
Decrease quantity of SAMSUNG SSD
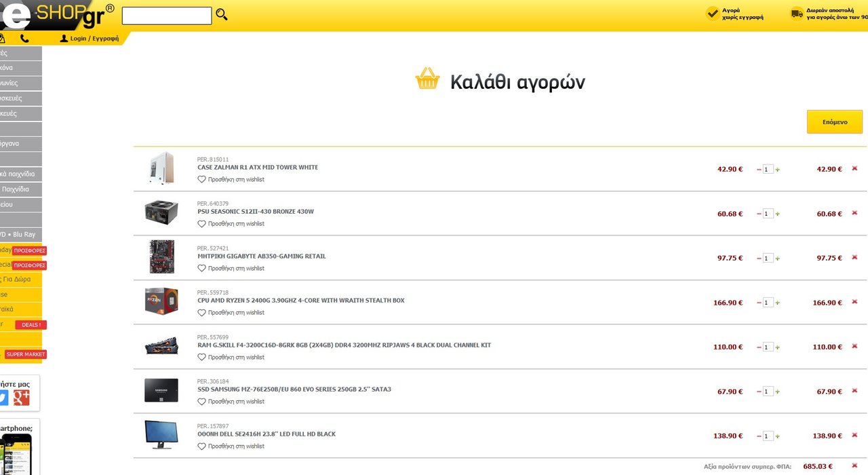point(759,392)
